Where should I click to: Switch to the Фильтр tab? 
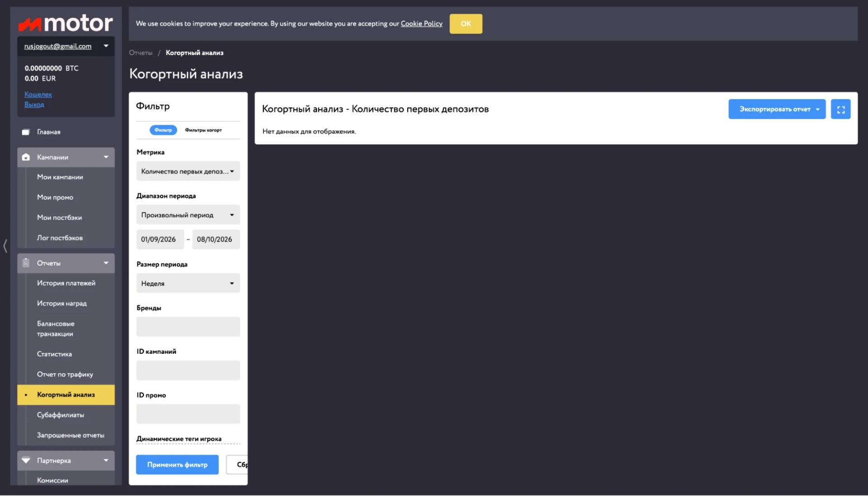coord(163,130)
